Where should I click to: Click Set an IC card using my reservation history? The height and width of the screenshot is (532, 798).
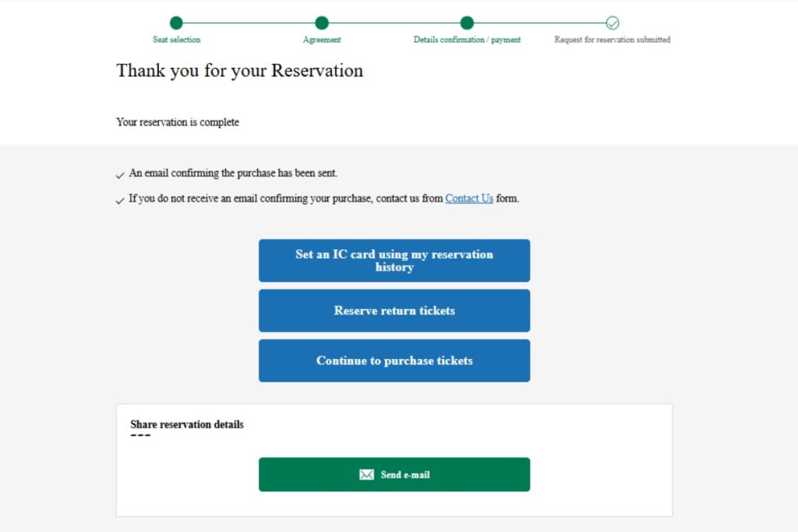(394, 260)
